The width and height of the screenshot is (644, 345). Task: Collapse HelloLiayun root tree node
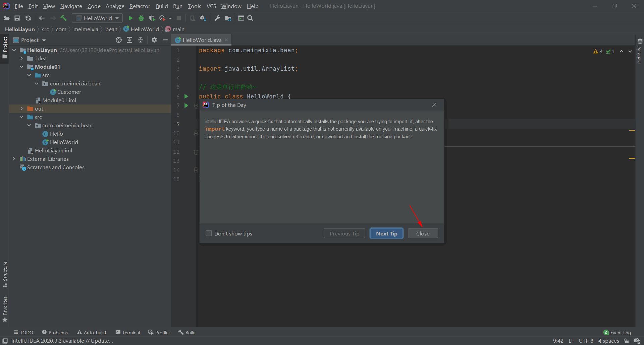(14, 50)
